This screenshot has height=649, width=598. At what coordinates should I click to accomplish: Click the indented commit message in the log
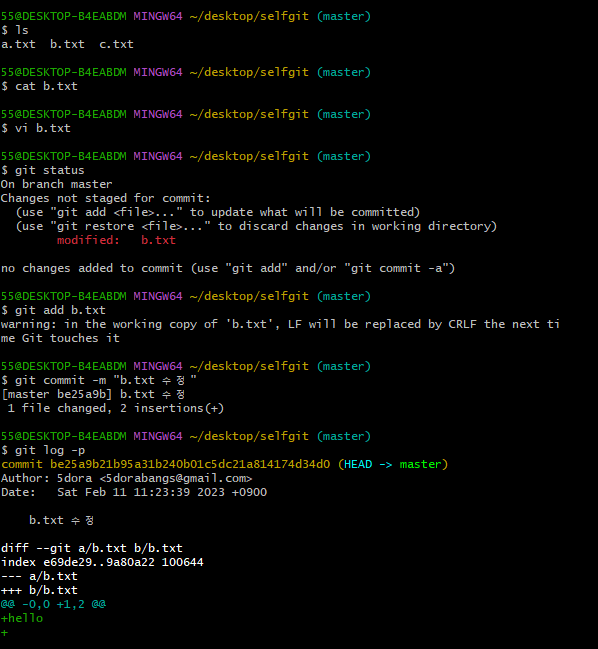click(x=61, y=520)
